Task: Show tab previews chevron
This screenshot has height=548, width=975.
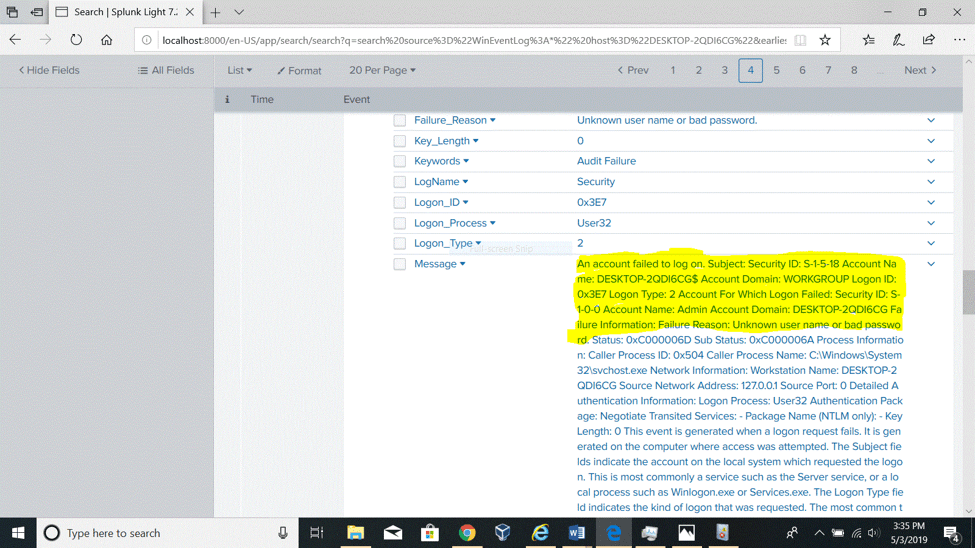Action: (x=239, y=12)
